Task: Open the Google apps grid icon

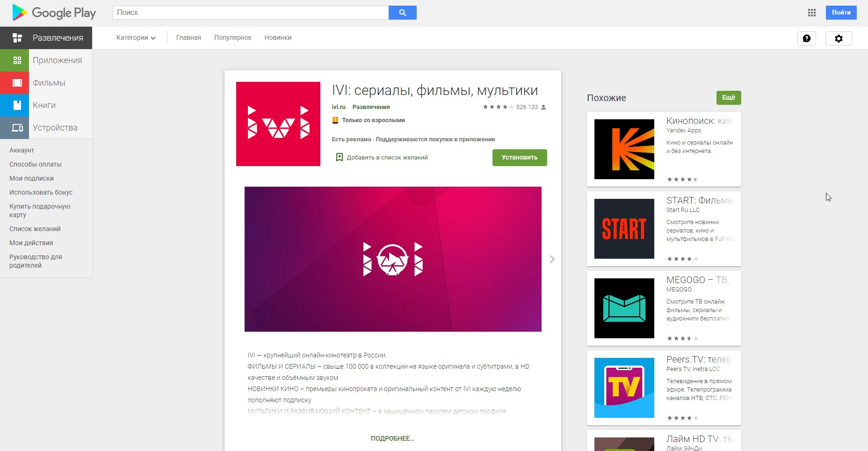Action: pyautogui.click(x=812, y=13)
